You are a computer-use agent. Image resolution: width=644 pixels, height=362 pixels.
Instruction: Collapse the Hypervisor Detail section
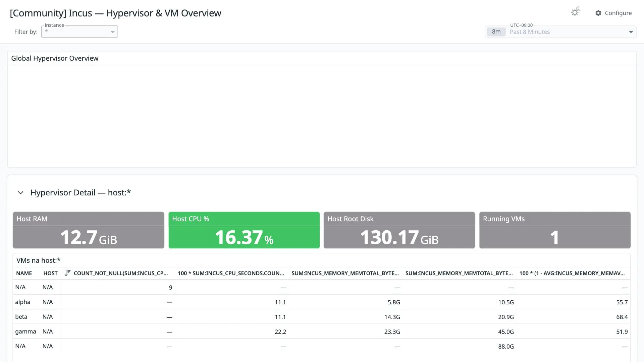tap(20, 193)
